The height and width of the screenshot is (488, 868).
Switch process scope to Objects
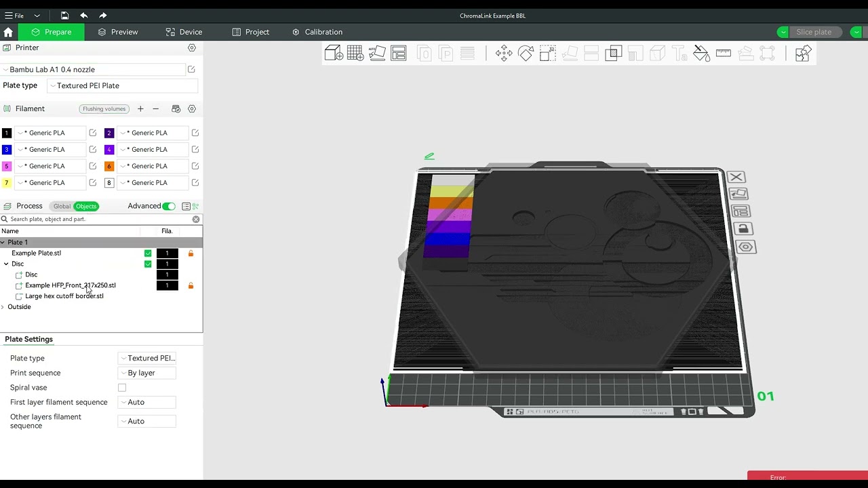86,206
